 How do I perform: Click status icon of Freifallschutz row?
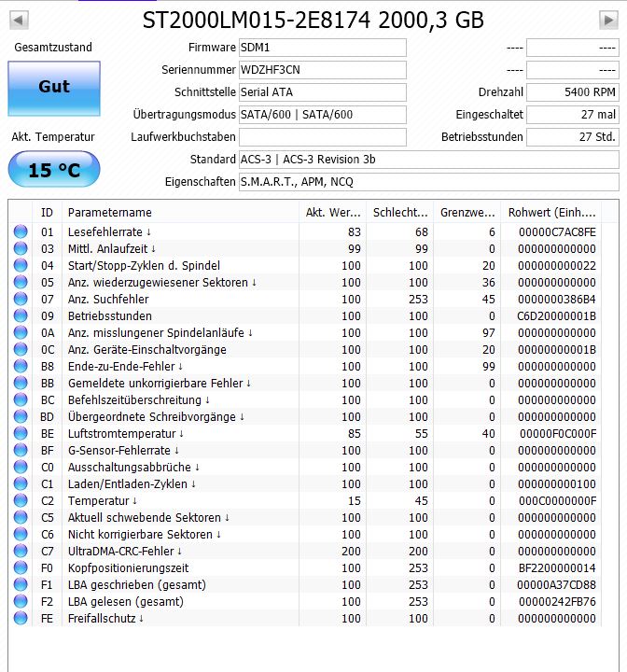click(x=21, y=618)
